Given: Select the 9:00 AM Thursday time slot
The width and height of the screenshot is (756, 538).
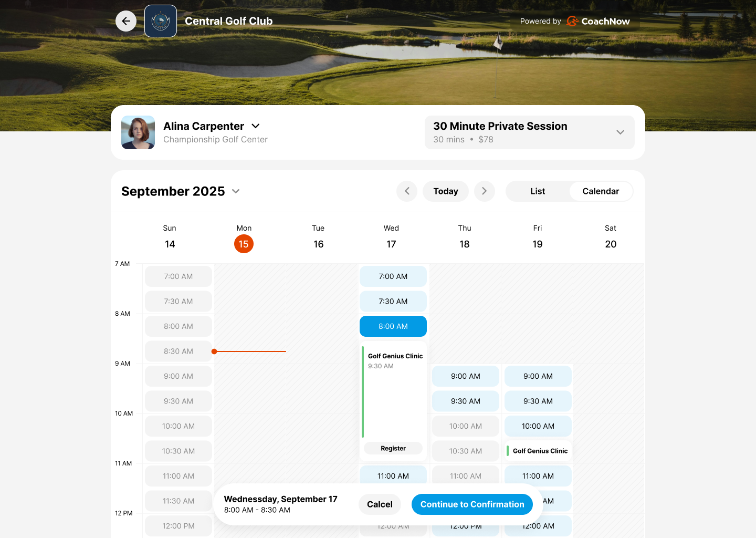Looking at the screenshot, I should click(x=465, y=376).
